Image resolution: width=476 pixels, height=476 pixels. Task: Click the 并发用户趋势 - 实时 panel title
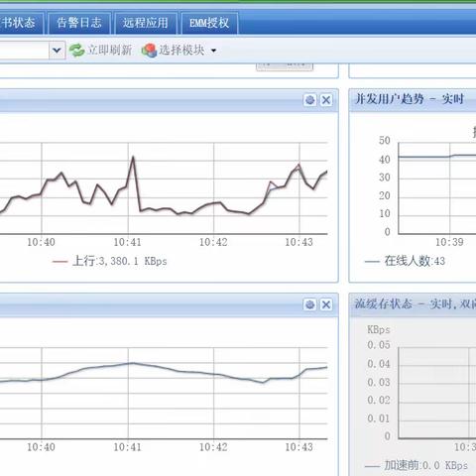click(x=410, y=99)
